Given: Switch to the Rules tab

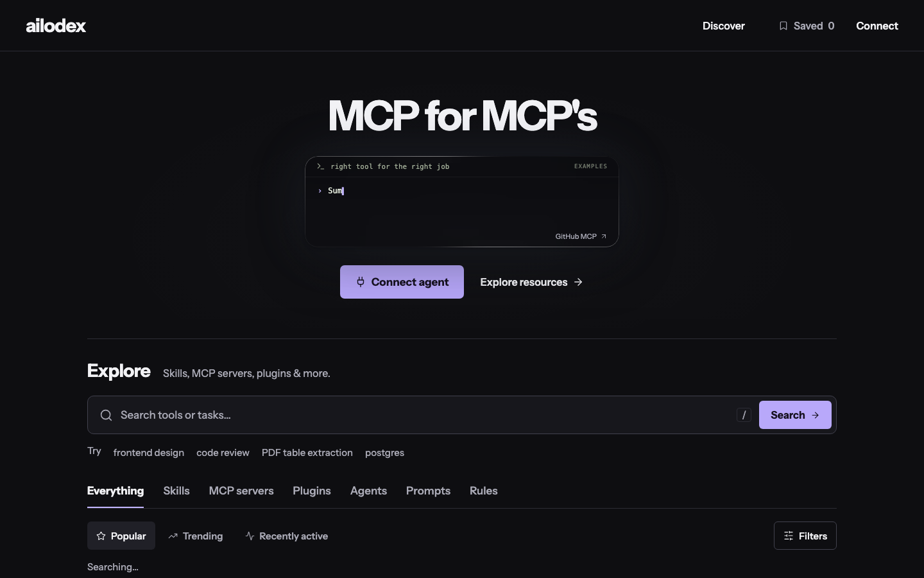Looking at the screenshot, I should (484, 491).
